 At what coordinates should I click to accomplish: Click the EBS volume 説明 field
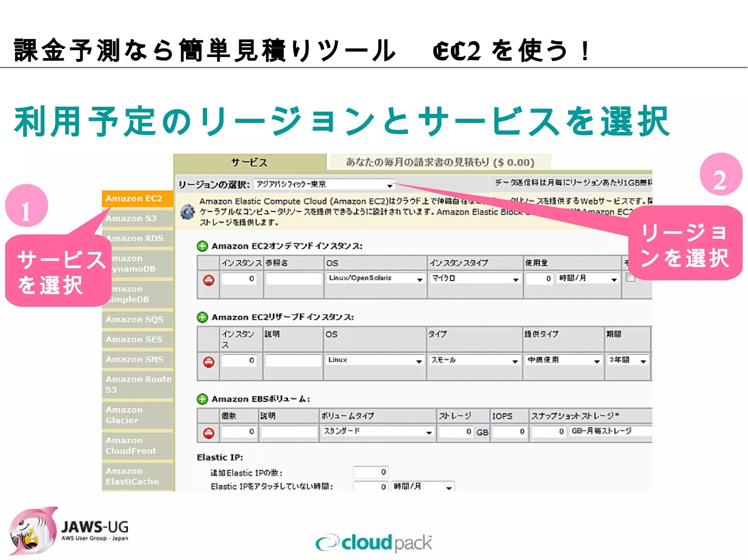coord(289,431)
